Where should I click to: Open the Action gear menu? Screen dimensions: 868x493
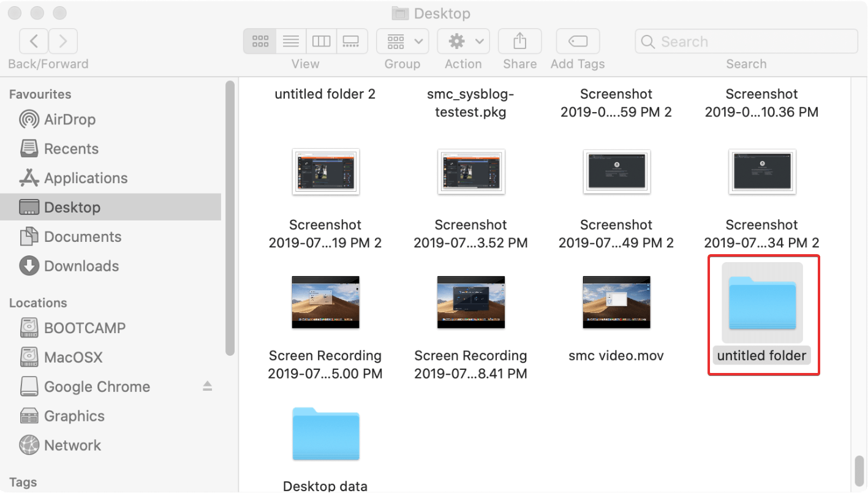pyautogui.click(x=462, y=40)
